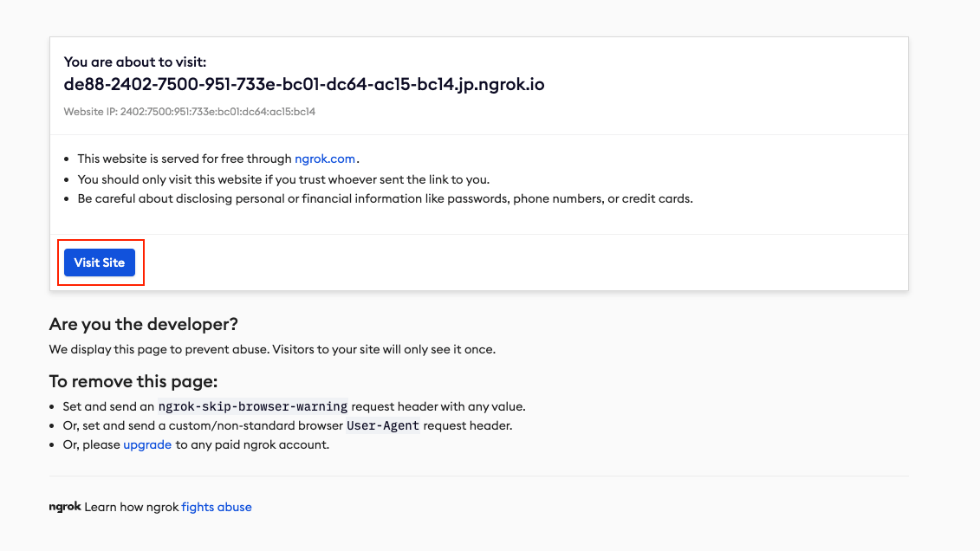
Task: Open the ngrok.com link
Action: click(x=325, y=159)
